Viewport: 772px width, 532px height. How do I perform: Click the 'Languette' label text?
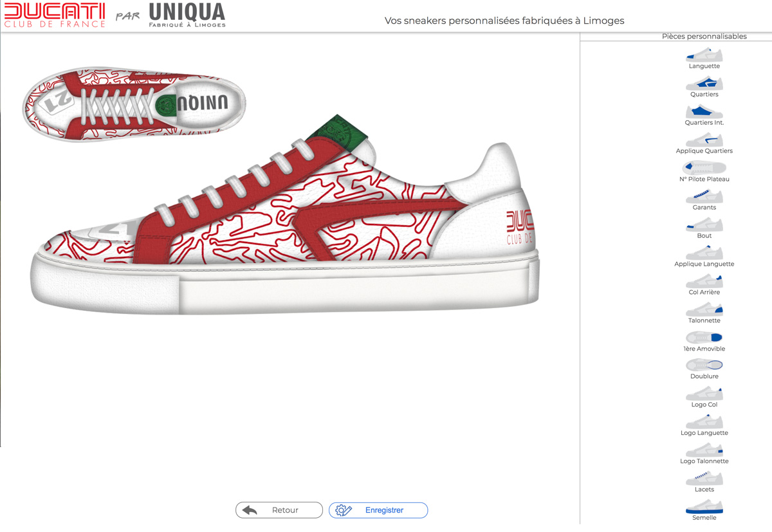click(x=704, y=66)
